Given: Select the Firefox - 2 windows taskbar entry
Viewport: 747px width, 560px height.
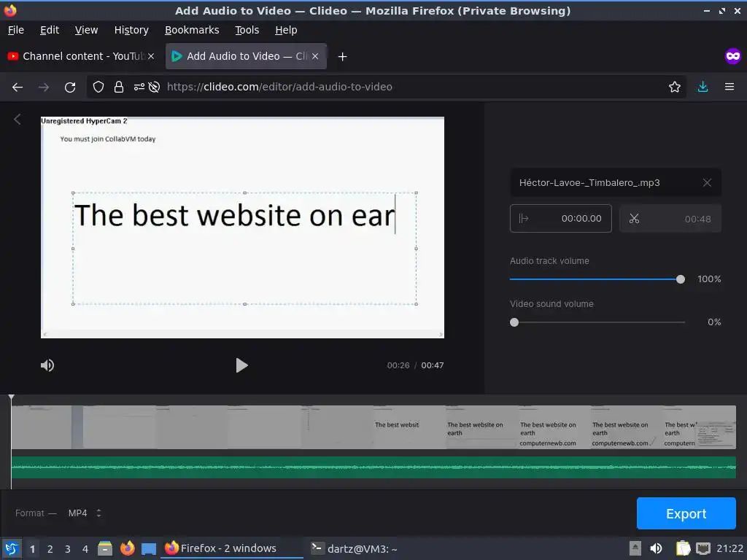Looking at the screenshot, I should tap(231, 548).
